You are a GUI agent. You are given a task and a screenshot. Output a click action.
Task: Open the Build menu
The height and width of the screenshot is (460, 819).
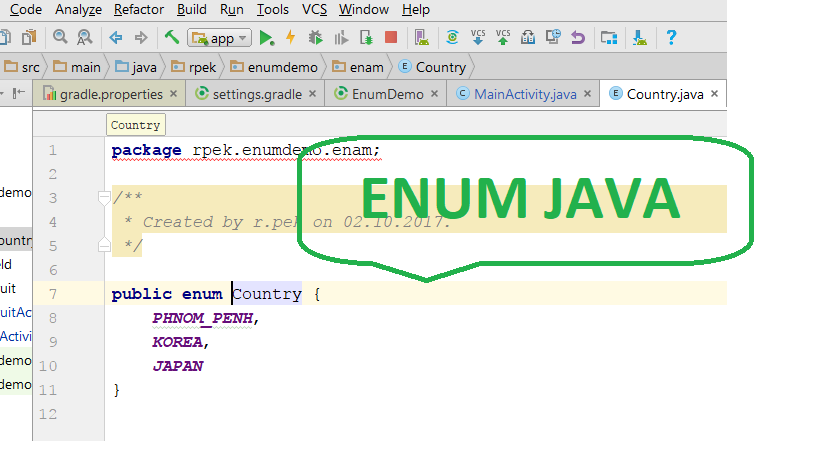coord(192,9)
